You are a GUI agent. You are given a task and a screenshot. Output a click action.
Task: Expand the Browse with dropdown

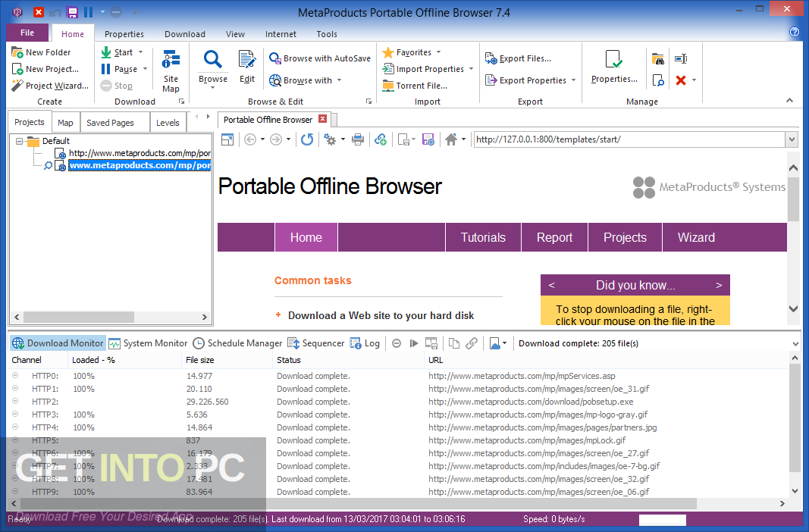click(340, 80)
